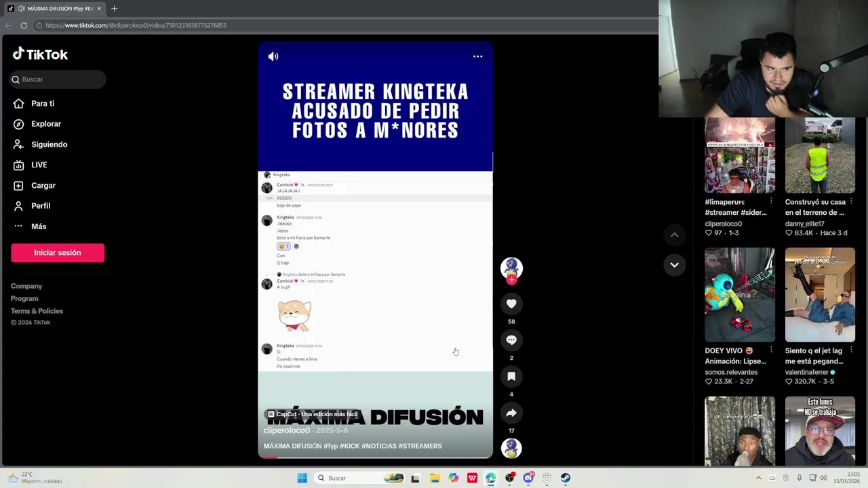Like the video with the heart icon

(511, 304)
